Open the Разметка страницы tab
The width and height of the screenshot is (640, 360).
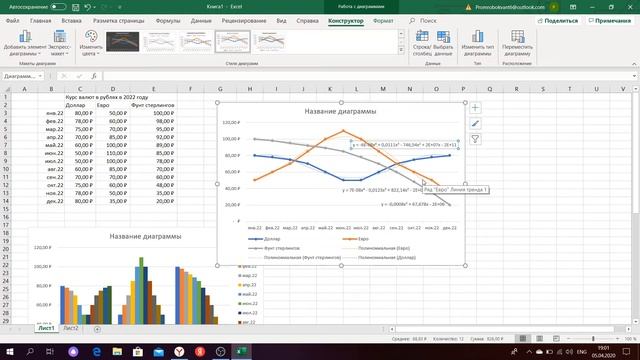[x=119, y=20]
